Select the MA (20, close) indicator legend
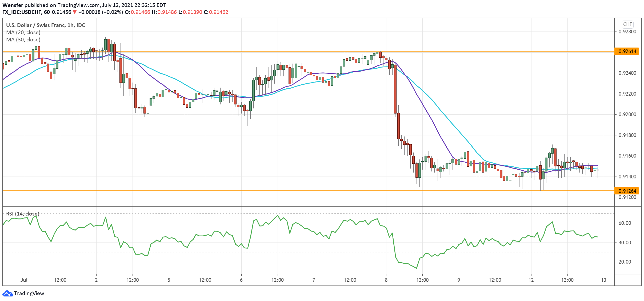Viewport: 644px width, 301px height. point(23,32)
